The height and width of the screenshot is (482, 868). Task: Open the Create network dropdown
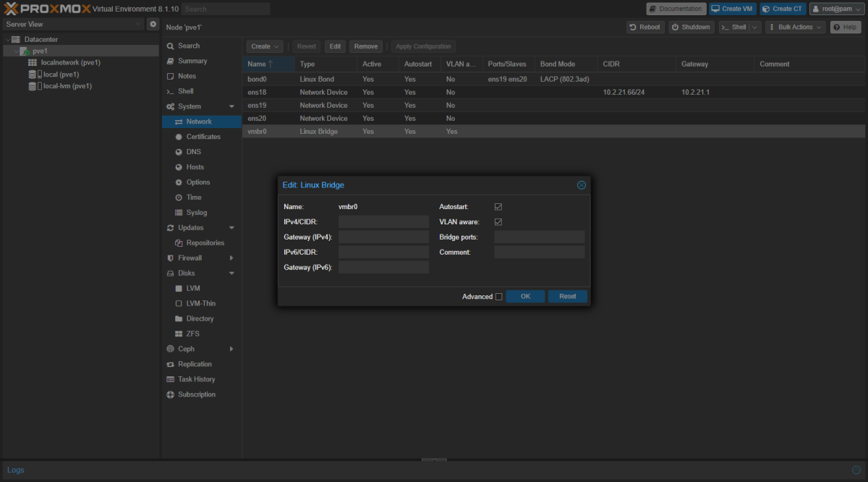tap(266, 46)
